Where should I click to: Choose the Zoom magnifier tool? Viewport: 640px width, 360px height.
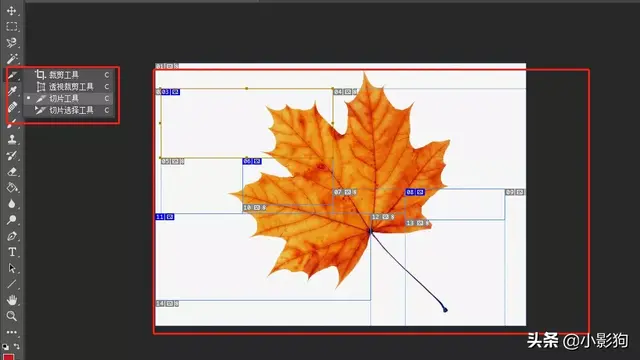(x=12, y=316)
